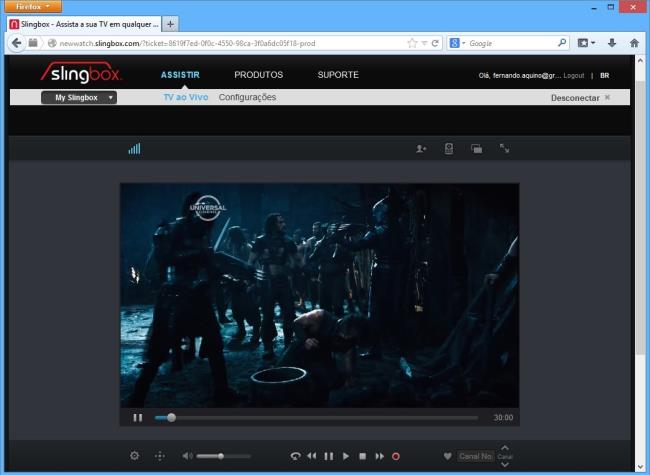This screenshot has height=475, width=650.
Task: Click the browser home icon
Action: tap(634, 43)
